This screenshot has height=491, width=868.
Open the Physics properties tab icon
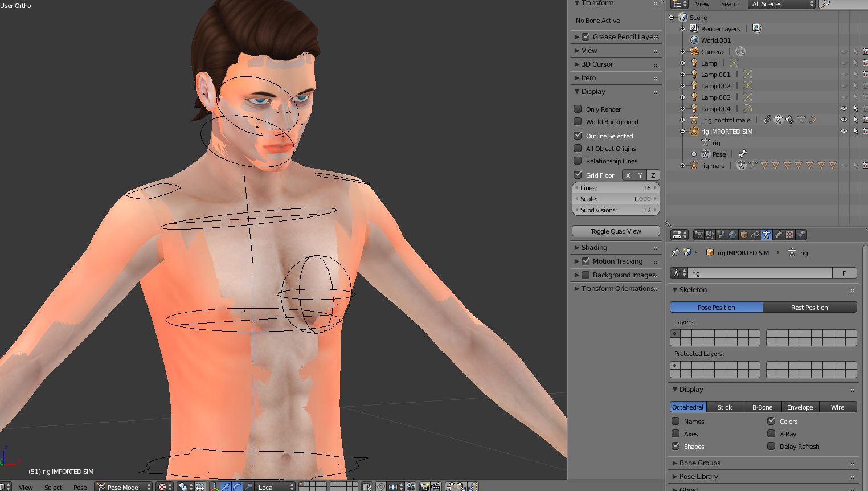(x=801, y=235)
